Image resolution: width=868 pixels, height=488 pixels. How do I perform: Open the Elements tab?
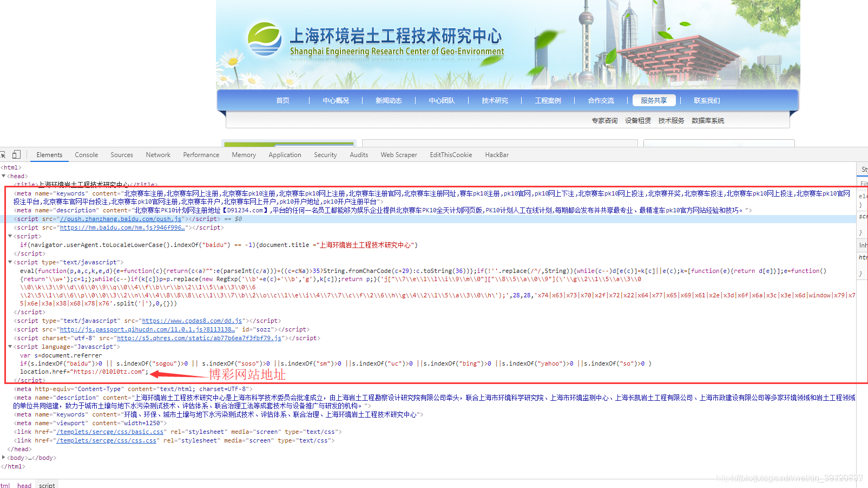tap(49, 155)
